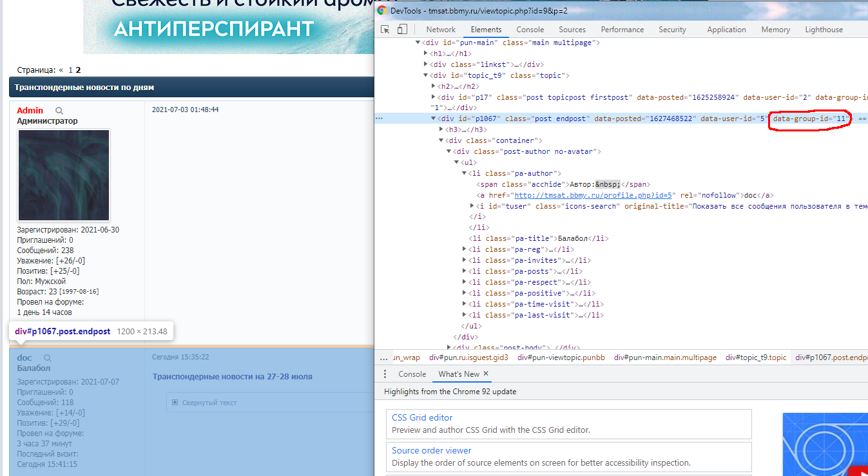Screen dimensions: 868x476
Task: Collapse the ul node in post-author
Action: [x=456, y=163]
